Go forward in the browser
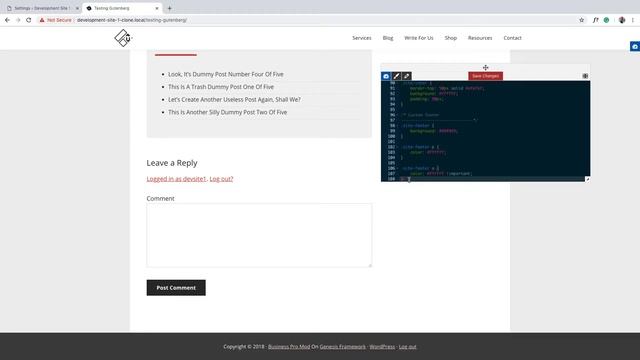This screenshot has height=360, width=640. point(18,20)
